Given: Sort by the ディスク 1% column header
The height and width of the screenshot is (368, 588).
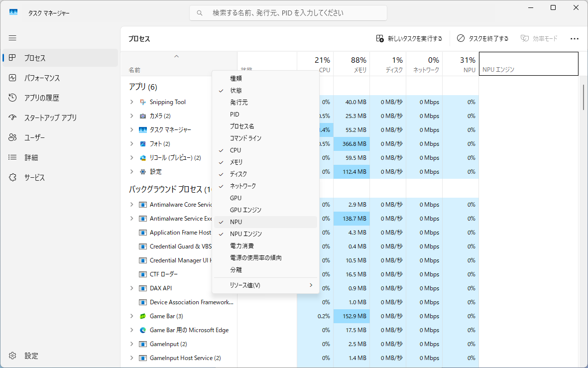Looking at the screenshot, I should 388,64.
